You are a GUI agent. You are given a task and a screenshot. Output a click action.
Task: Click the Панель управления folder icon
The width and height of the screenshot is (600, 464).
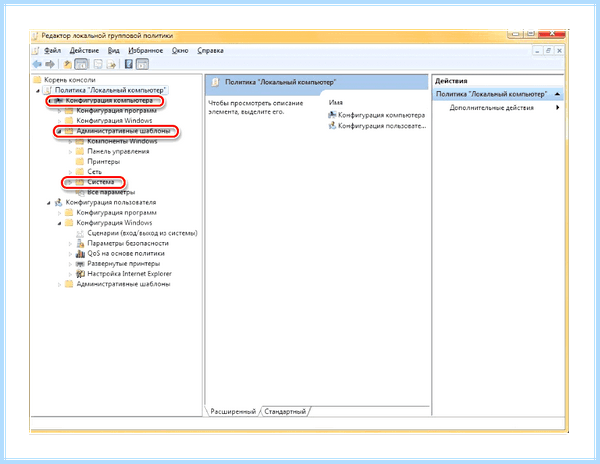click(x=80, y=151)
